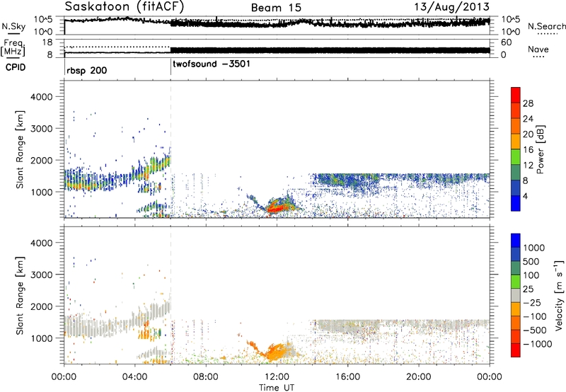The height and width of the screenshot is (392, 566).
Task: Click the "rbsp 200" CPID entry
Action: pos(86,70)
